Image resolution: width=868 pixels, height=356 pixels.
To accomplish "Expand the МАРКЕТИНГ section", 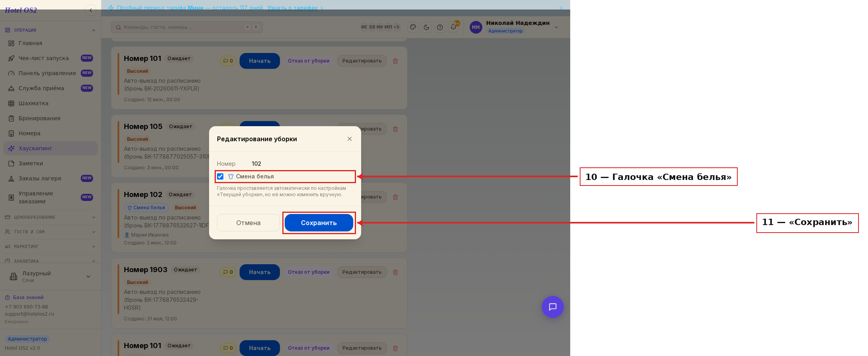I will pos(50,246).
